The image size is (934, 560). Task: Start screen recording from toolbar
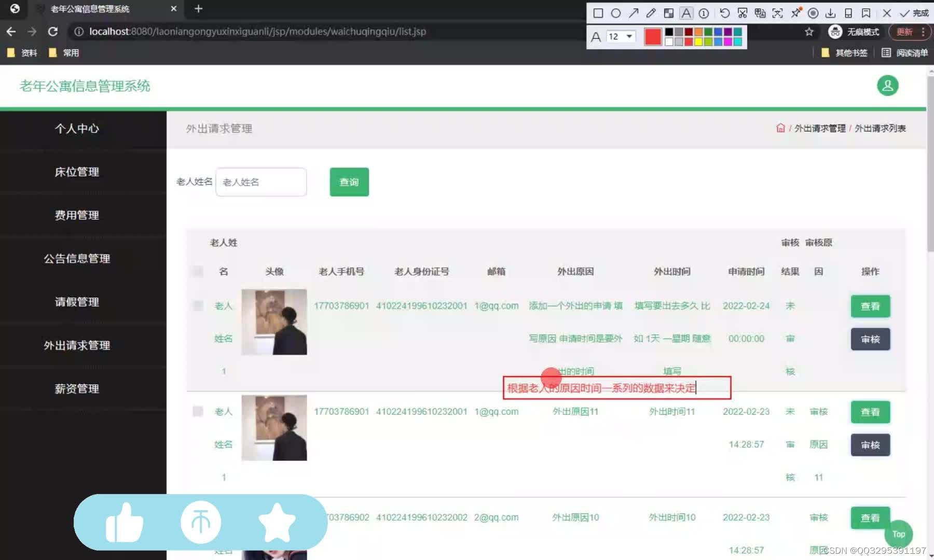point(813,13)
